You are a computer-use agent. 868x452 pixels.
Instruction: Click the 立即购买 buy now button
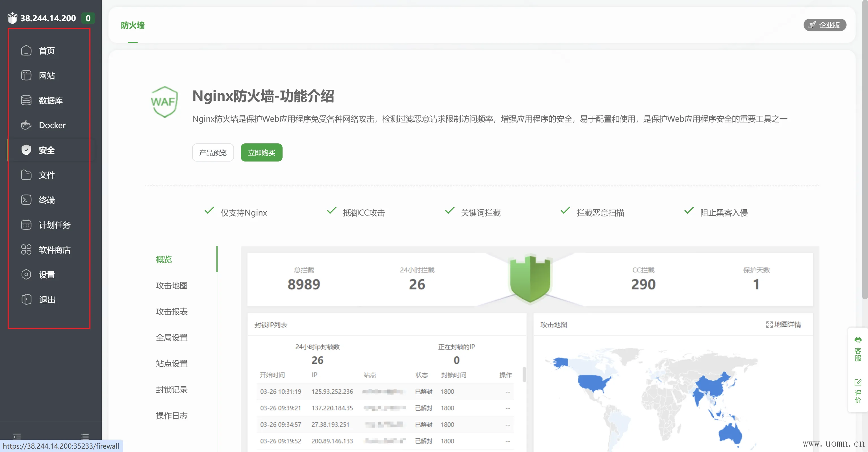coord(261,153)
